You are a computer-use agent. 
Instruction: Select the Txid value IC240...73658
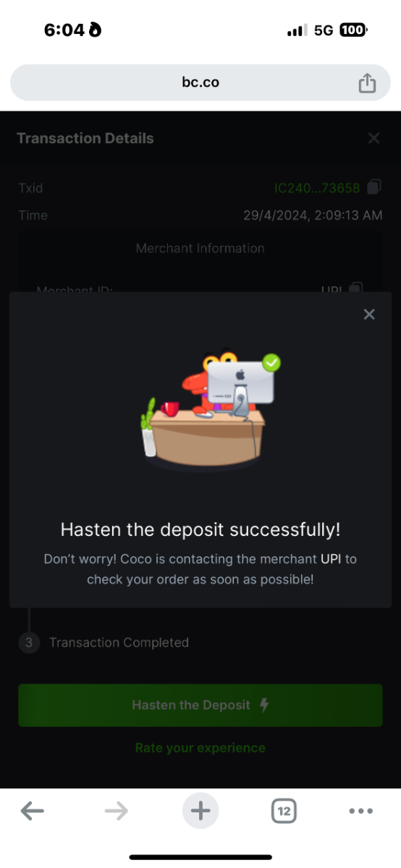click(317, 188)
